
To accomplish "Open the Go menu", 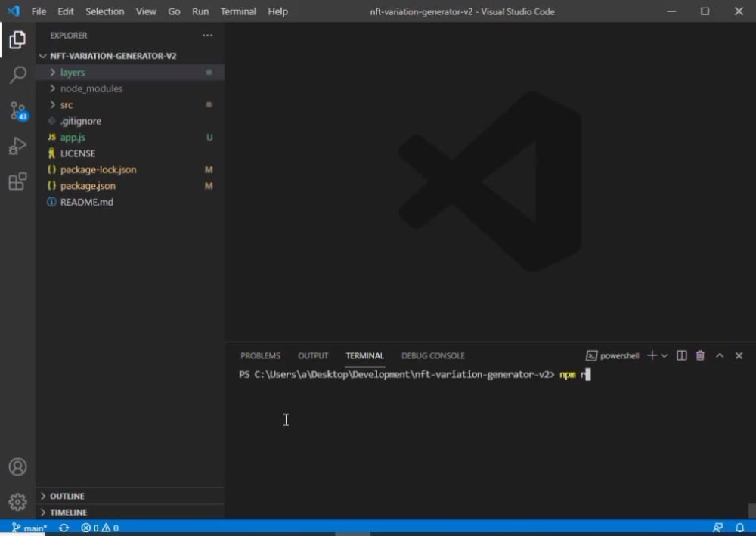I will [174, 11].
